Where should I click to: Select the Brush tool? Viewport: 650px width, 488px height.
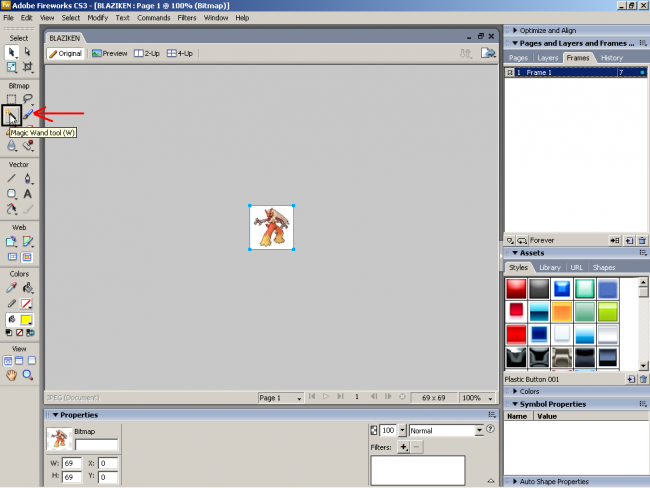coord(27,114)
